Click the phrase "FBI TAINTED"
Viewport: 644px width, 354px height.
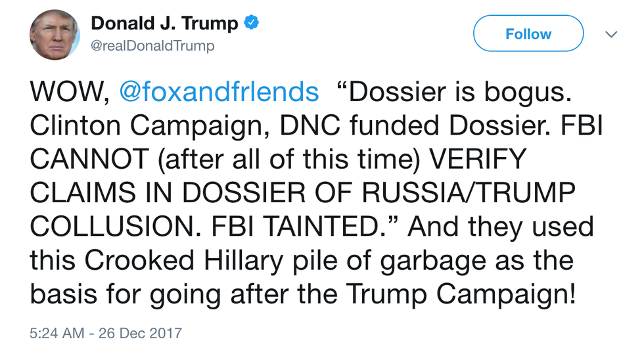[329, 228]
